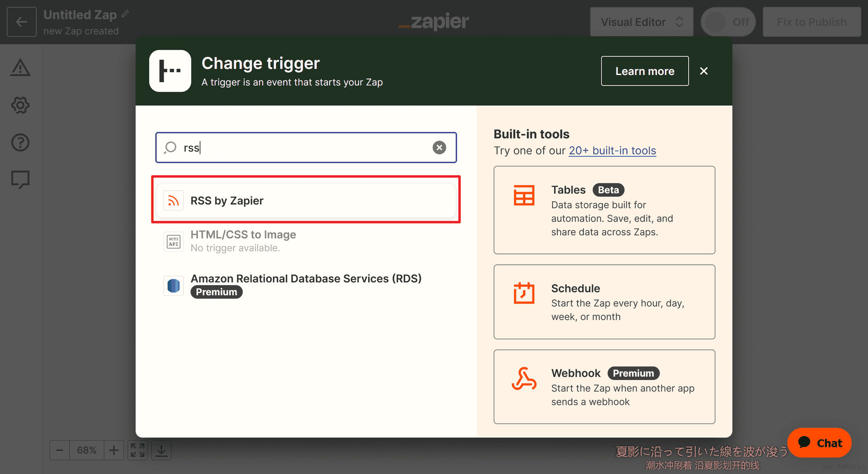Image resolution: width=868 pixels, height=474 pixels.
Task: Click the Amazon RDS app icon
Action: point(174,286)
